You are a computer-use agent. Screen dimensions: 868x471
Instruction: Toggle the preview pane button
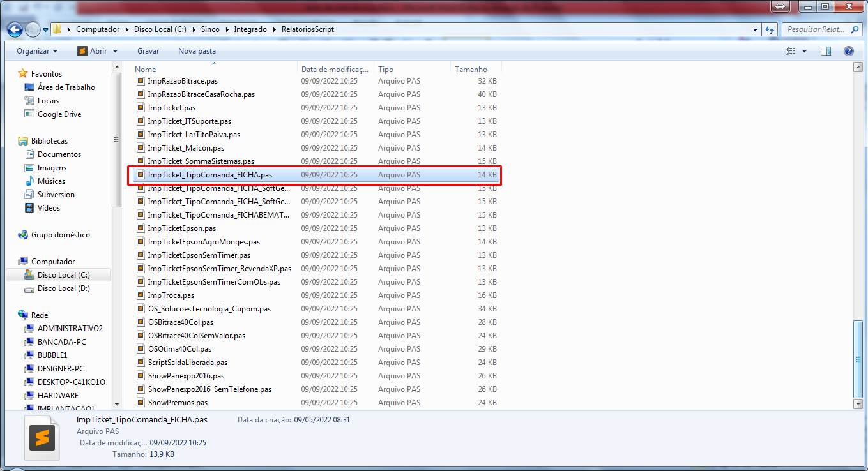pyautogui.click(x=826, y=51)
